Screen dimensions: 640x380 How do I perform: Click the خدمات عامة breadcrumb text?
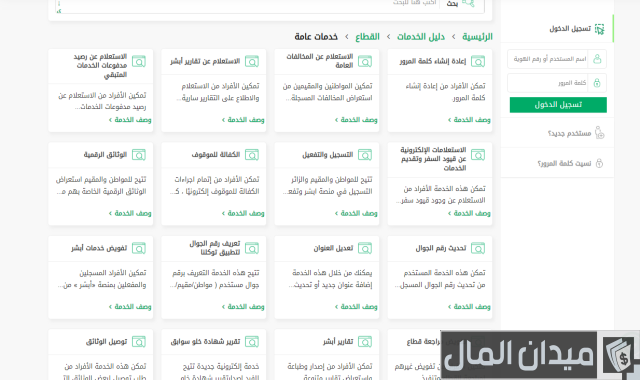(316, 37)
